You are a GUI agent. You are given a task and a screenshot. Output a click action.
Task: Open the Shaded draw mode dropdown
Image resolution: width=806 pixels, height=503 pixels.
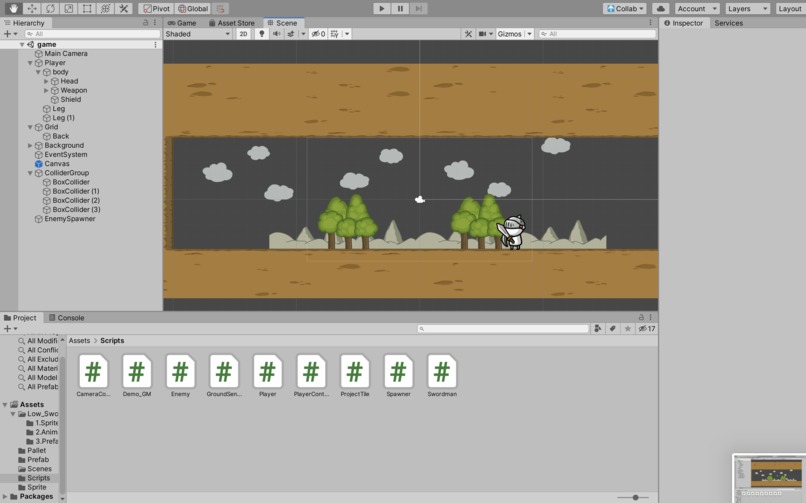click(x=198, y=34)
